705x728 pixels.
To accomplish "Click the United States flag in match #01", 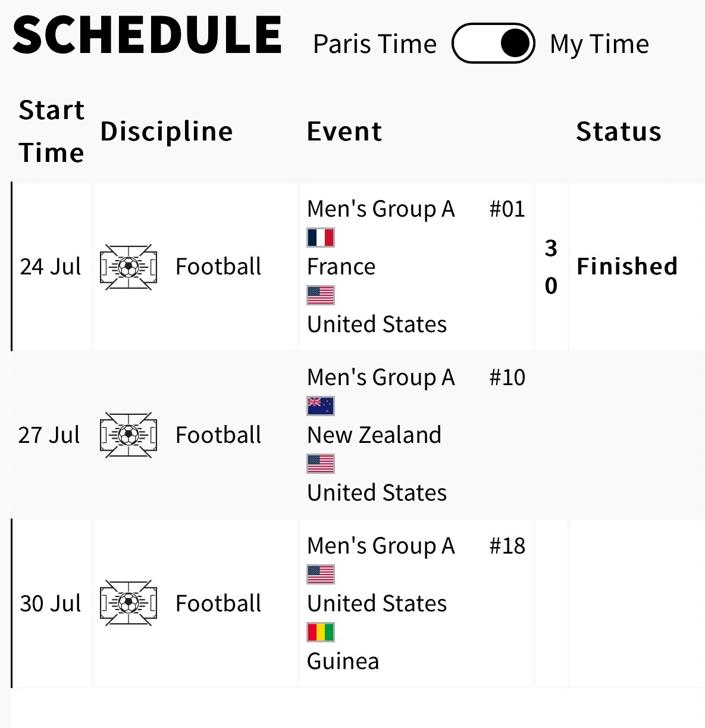I will pyautogui.click(x=321, y=295).
